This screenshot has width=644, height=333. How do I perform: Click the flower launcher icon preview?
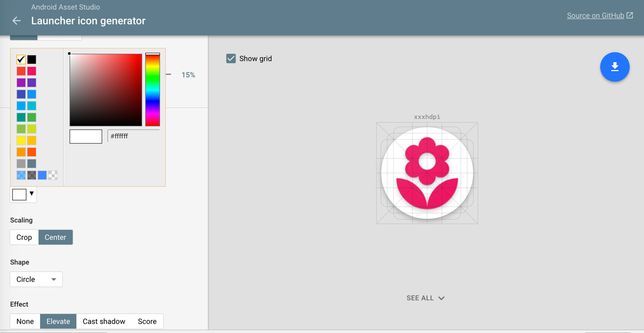tap(427, 173)
